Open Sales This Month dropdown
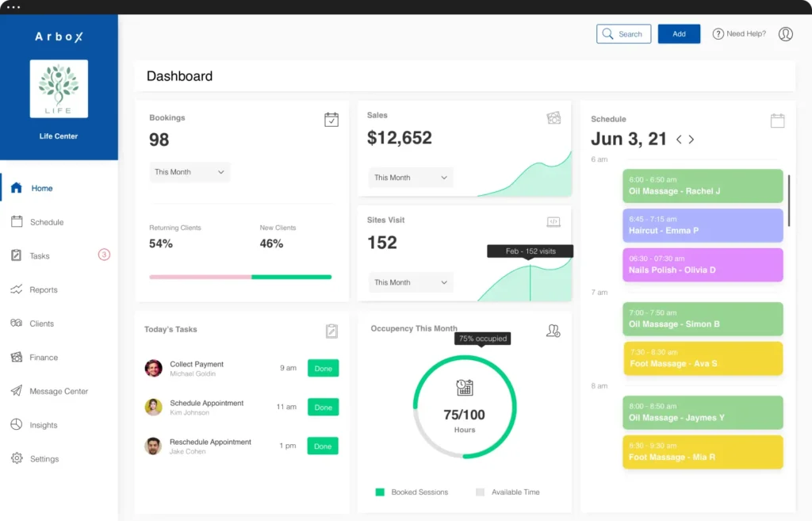 pos(410,178)
